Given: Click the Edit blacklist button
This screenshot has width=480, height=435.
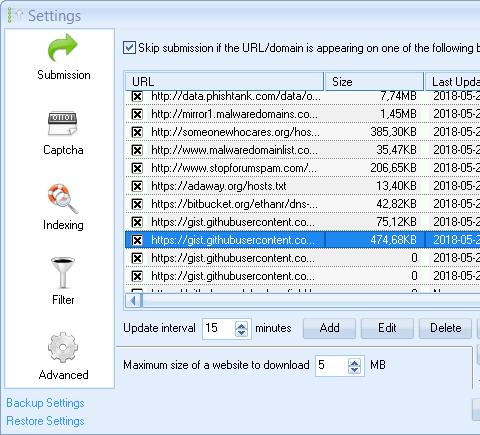Looking at the screenshot, I should pyautogui.click(x=387, y=328).
